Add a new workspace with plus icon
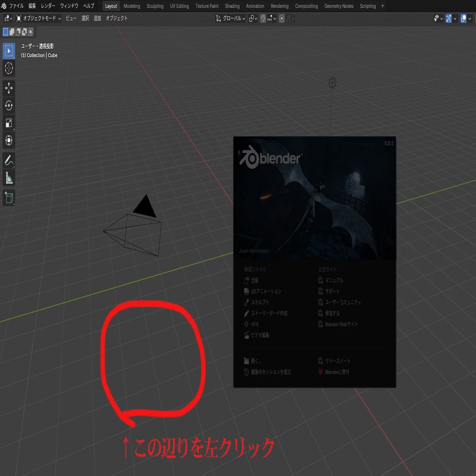The width and height of the screenshot is (476, 476). click(x=382, y=6)
